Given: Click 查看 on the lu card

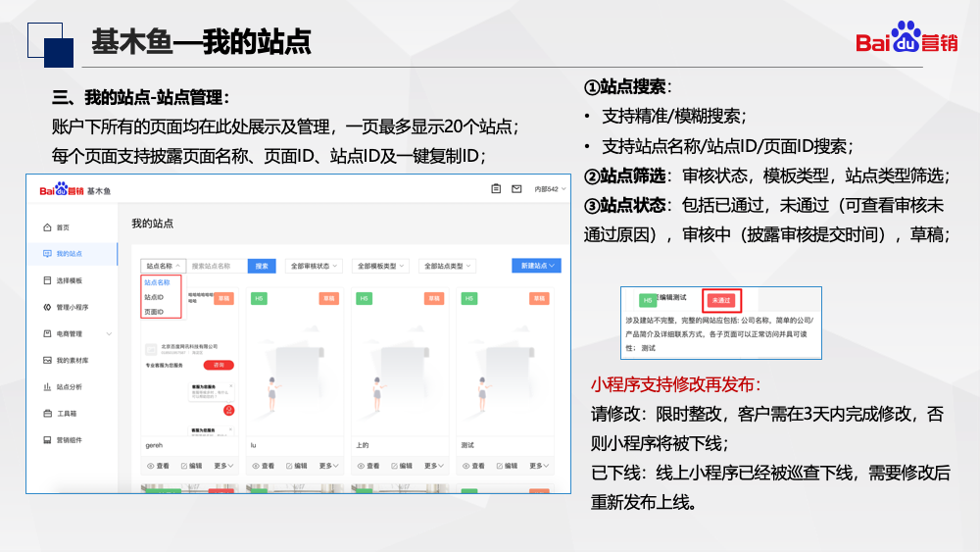Looking at the screenshot, I should pyautogui.click(x=263, y=466).
